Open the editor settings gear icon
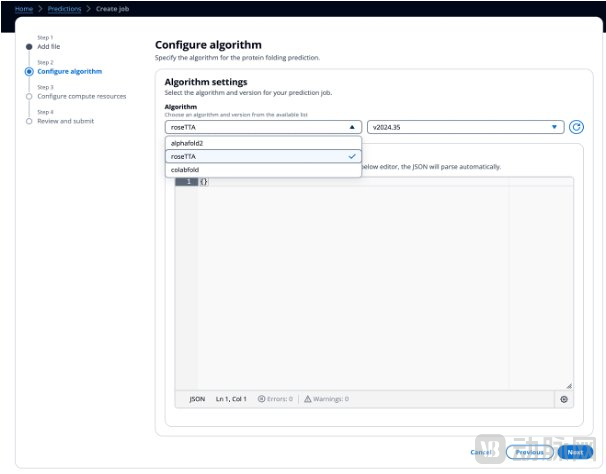Viewport: 606px width, 474px height. 564,399
